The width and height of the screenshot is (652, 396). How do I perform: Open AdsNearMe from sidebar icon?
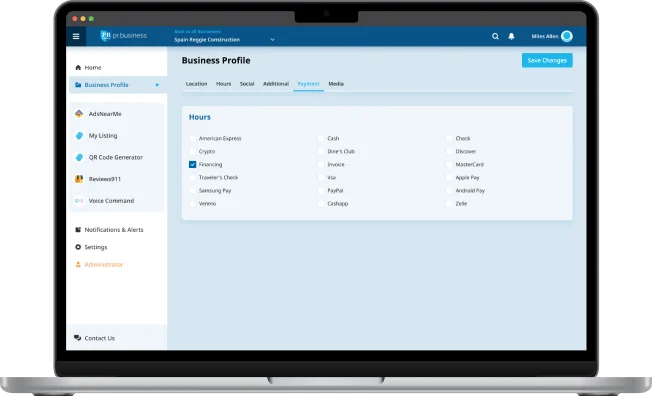click(x=79, y=114)
